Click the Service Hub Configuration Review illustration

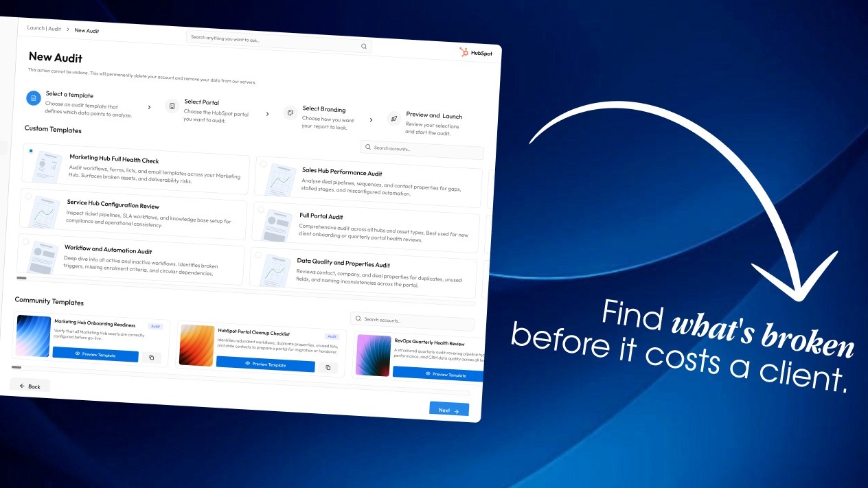coord(44,211)
